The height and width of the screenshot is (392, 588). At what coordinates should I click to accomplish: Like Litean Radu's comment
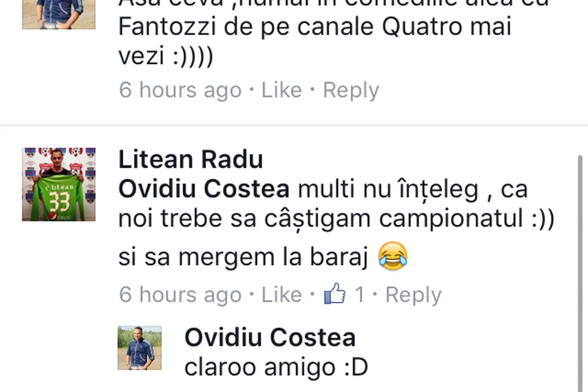point(281,295)
